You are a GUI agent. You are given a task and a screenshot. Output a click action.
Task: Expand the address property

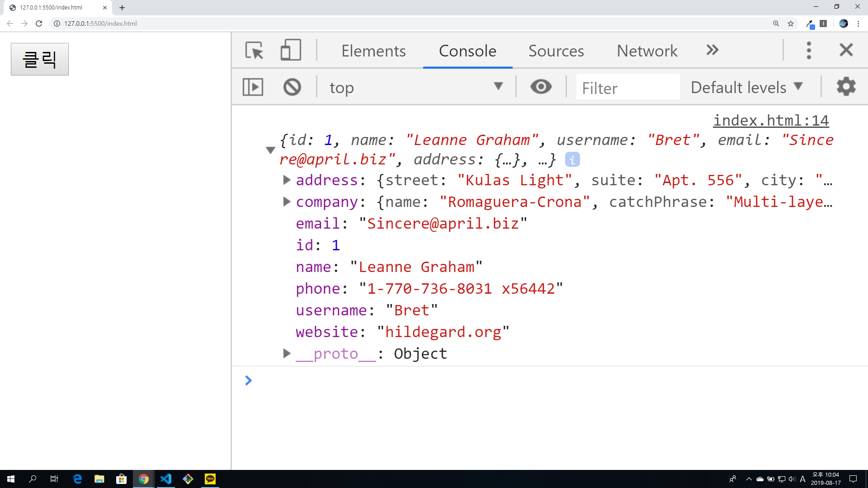click(x=287, y=180)
